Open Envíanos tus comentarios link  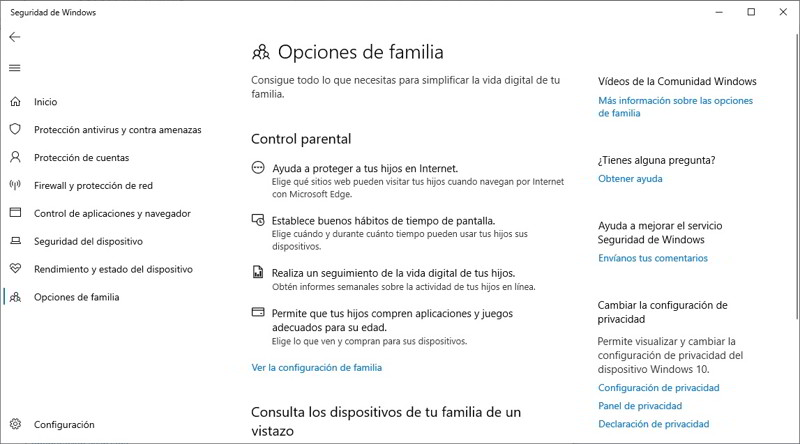(x=652, y=258)
